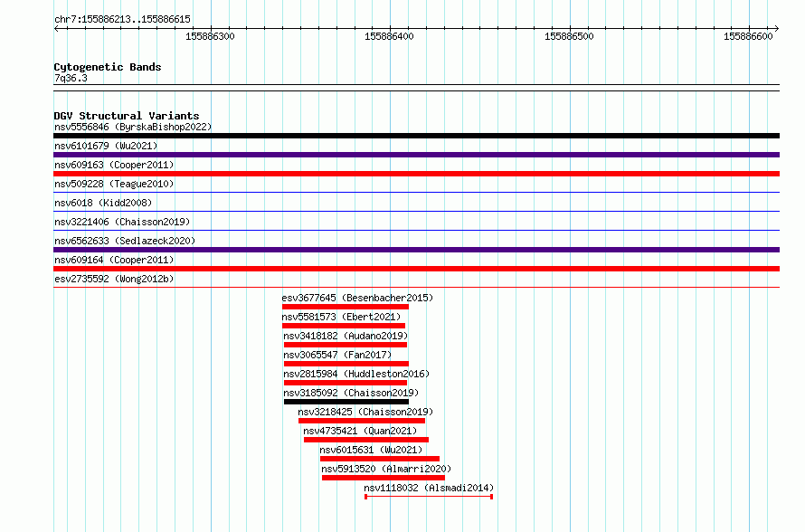Image resolution: width=805 pixels, height=532 pixels.
Task: Open nsv5913520 (Almarri2020) label
Action: 386,469
